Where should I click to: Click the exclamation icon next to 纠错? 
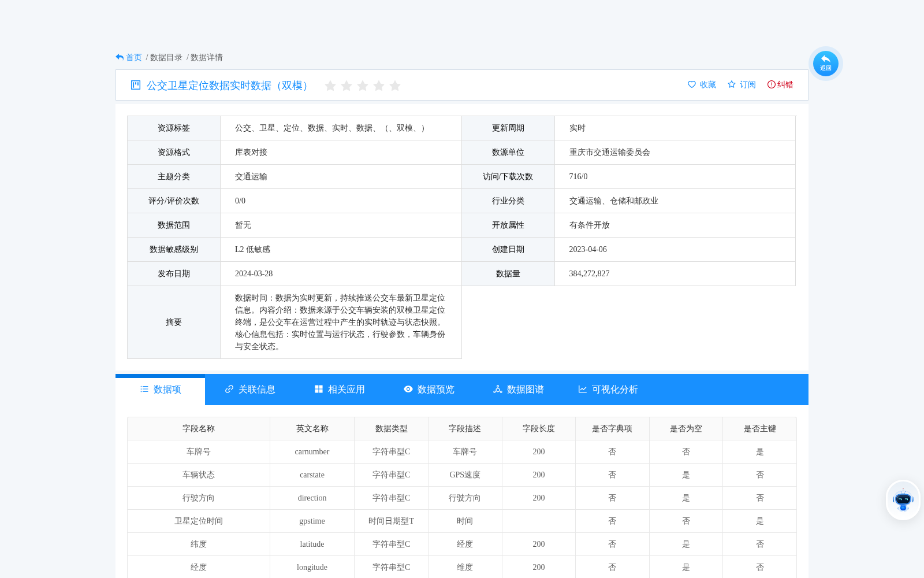[x=771, y=84]
